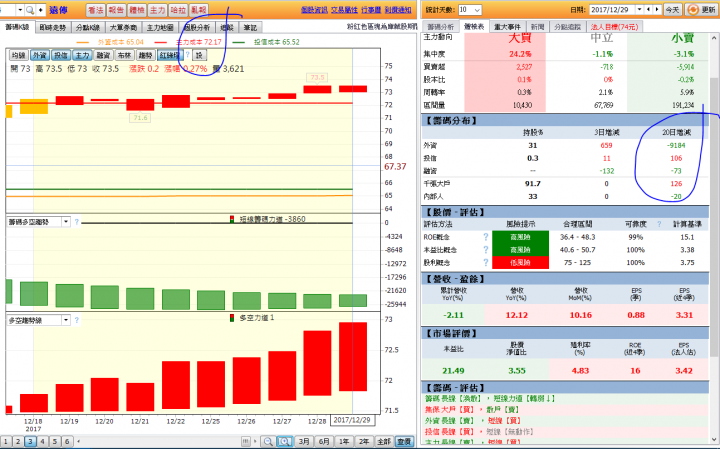Switch to the 即時走勢 tab
The width and height of the screenshot is (720, 449).
tap(52, 28)
